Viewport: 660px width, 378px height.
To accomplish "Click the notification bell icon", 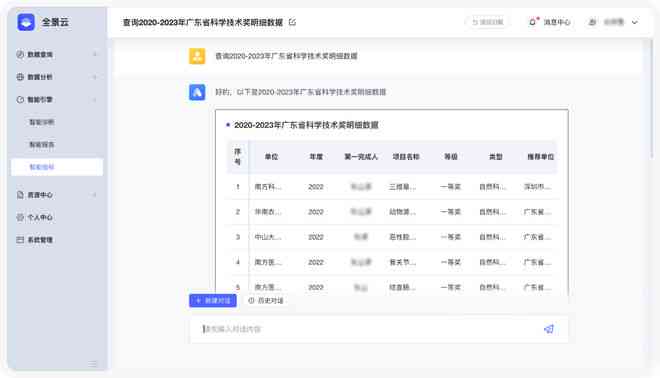I will 533,22.
